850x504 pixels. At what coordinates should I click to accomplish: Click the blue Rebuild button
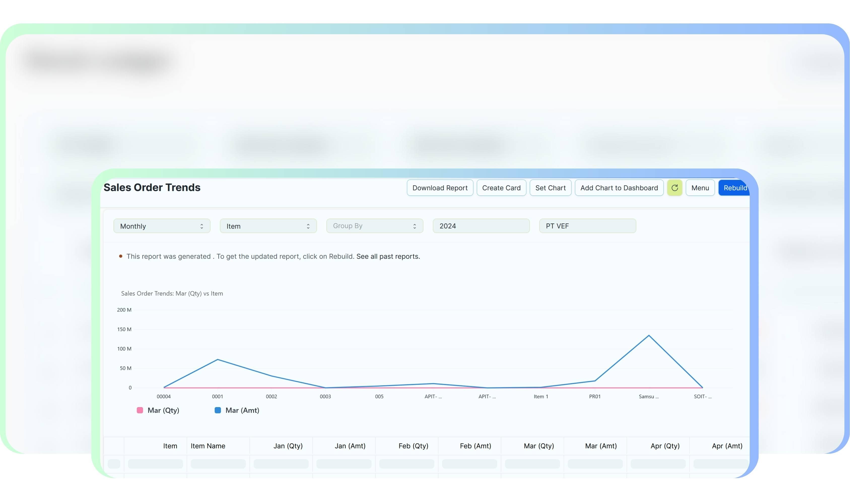[x=734, y=188]
